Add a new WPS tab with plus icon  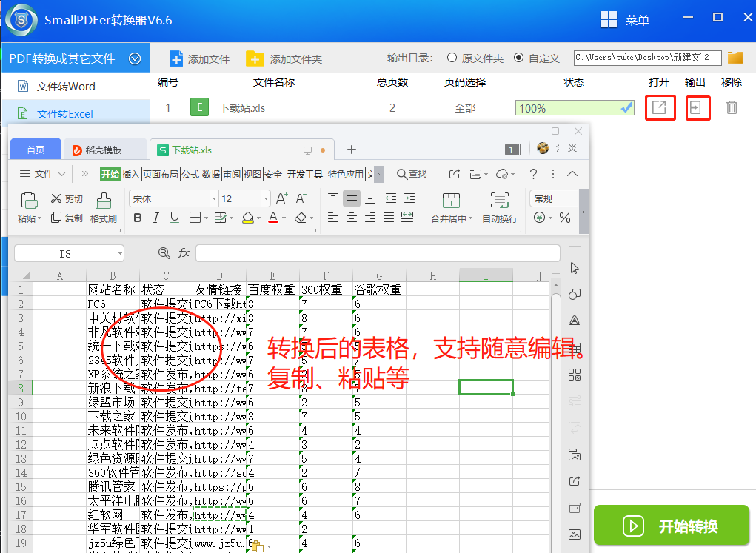[x=352, y=150]
